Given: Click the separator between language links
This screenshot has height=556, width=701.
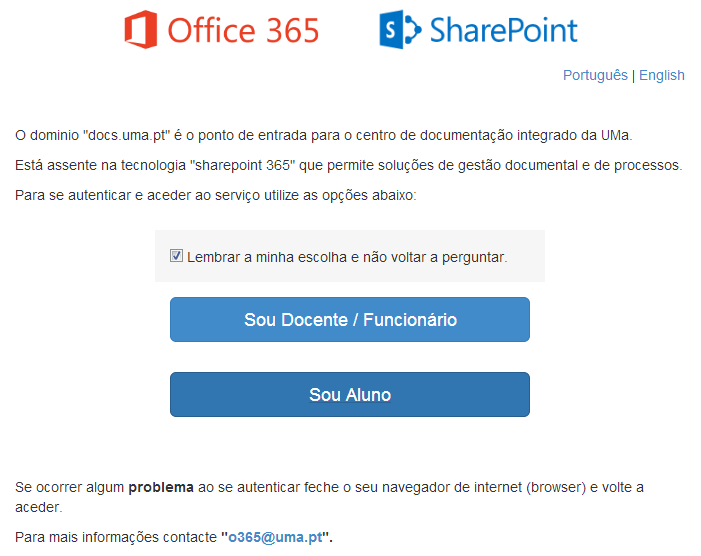Looking at the screenshot, I should 634,75.
